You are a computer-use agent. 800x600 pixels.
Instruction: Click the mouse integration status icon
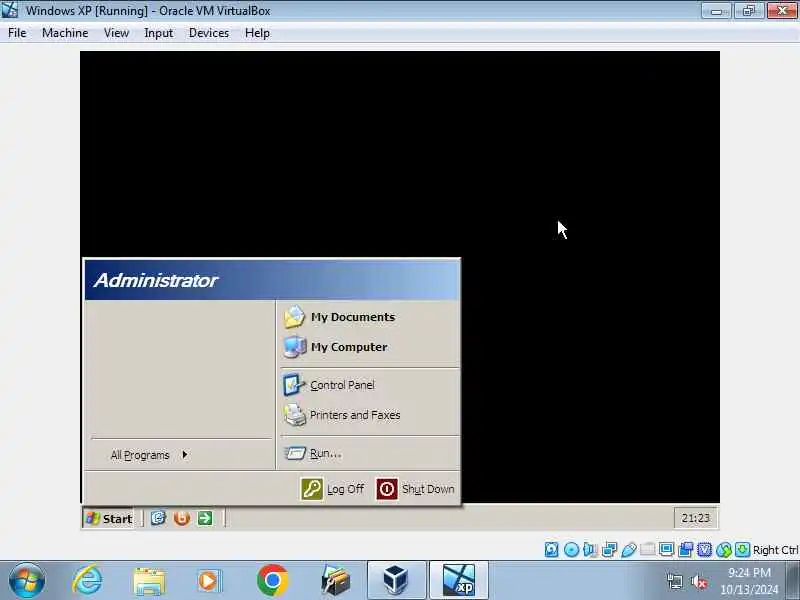click(723, 549)
